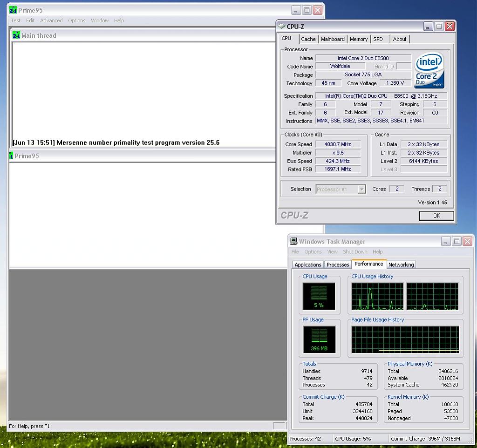477x448 pixels.
Task: Click the Level 2 cache value 6144 KBytes
Action: pos(423,161)
